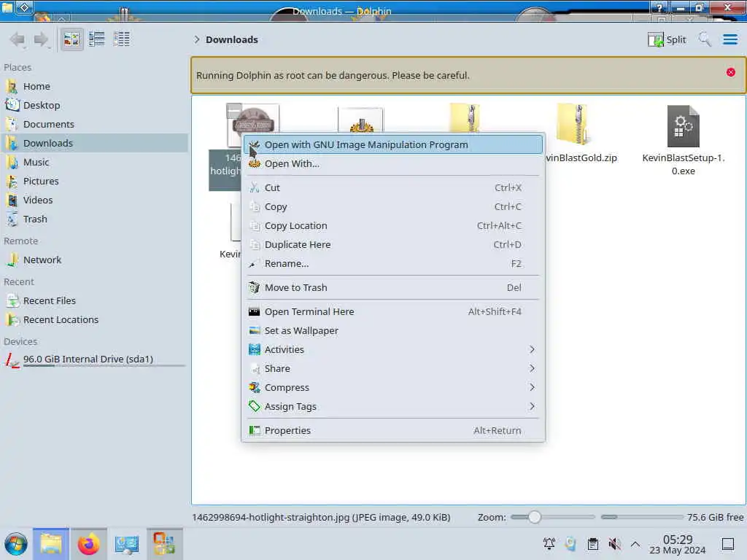Image resolution: width=747 pixels, height=560 pixels.
Task: Open notifications bell in tray
Action: click(549, 544)
